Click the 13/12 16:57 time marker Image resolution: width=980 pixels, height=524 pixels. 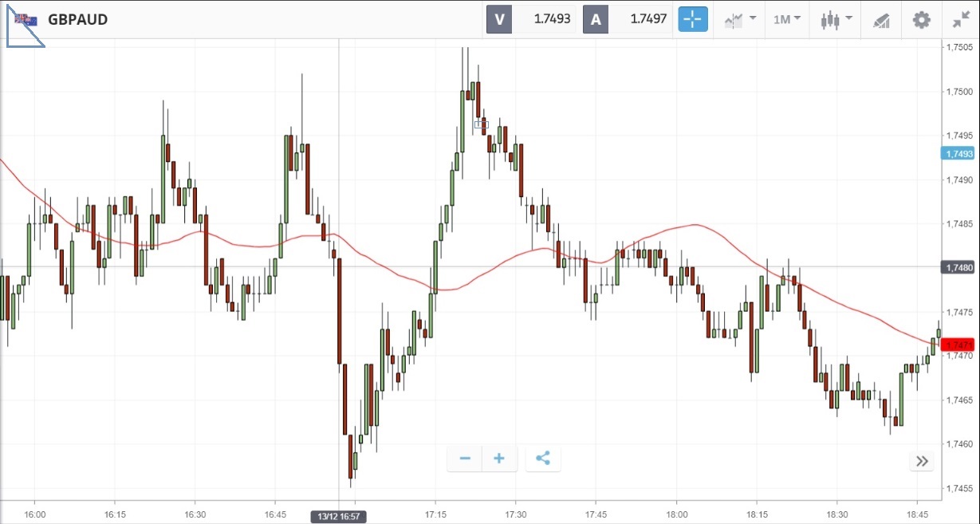(x=339, y=517)
